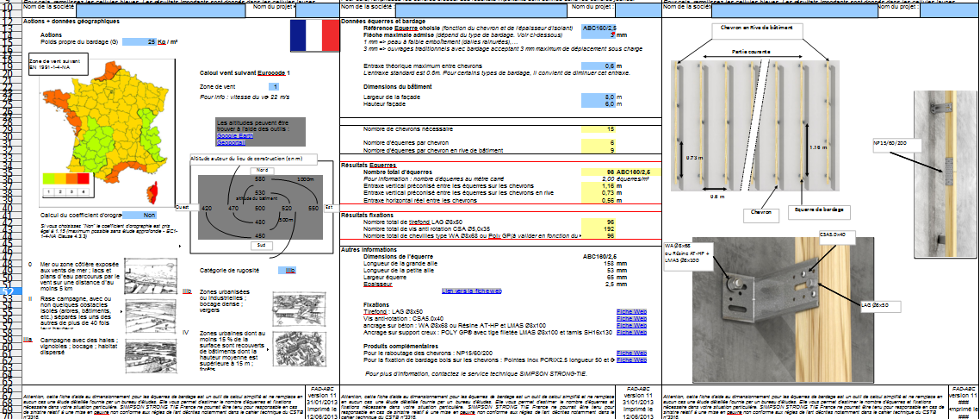Click the 'Calcul vent suivant Eurocode 1' heading
This screenshot has height=419, width=980.
(245, 73)
